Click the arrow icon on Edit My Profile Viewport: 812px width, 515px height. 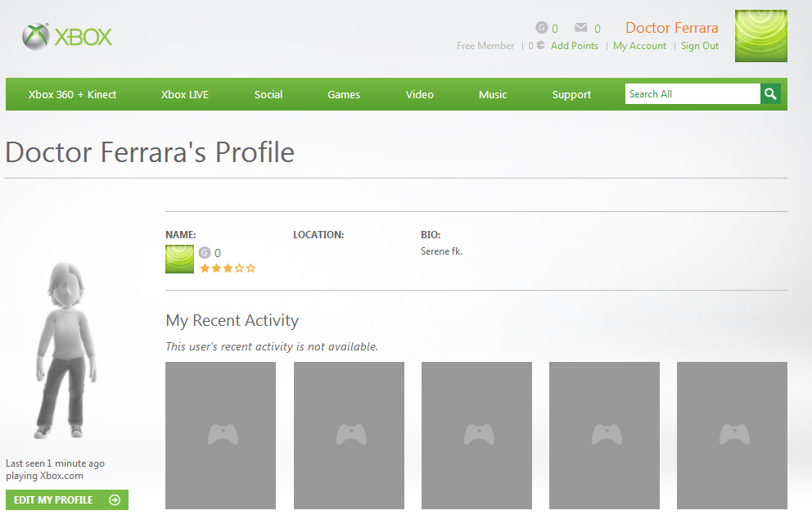click(x=115, y=500)
